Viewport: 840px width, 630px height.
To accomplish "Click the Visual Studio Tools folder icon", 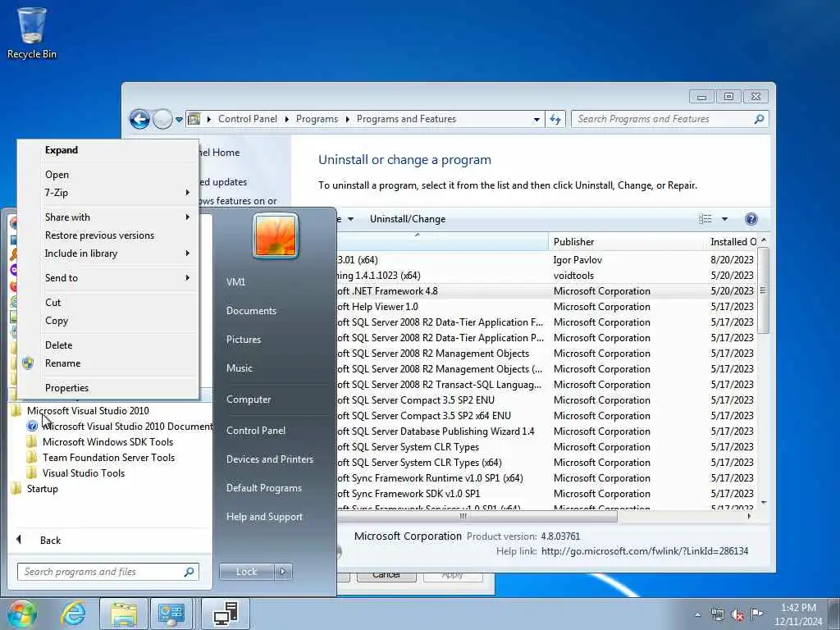I will (32, 473).
